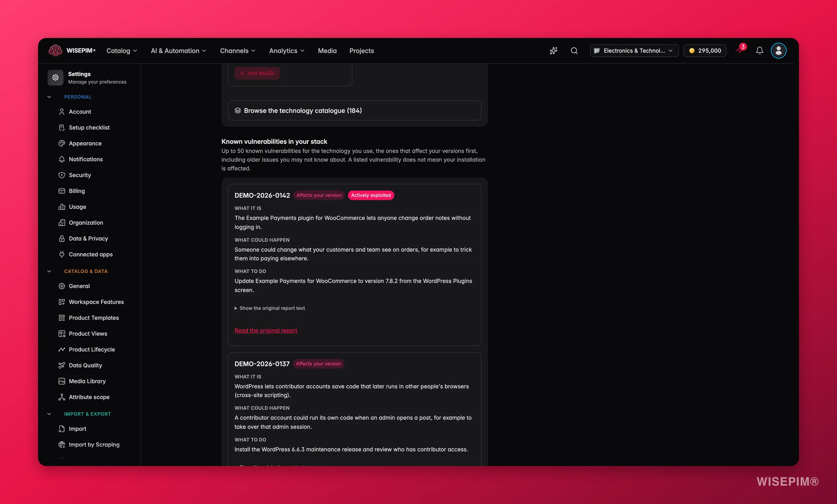The width and height of the screenshot is (837, 504).
Task: Open the Catalog dropdown menu
Action: (x=122, y=51)
